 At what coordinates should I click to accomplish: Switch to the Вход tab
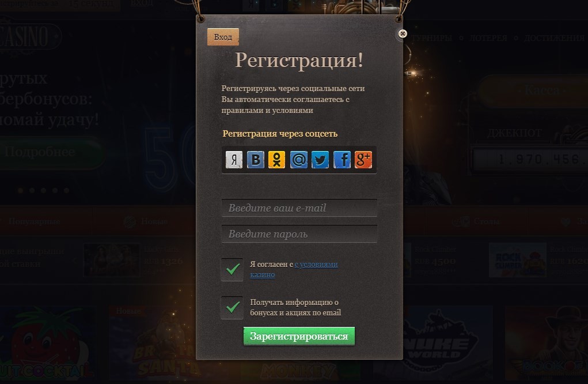click(223, 37)
